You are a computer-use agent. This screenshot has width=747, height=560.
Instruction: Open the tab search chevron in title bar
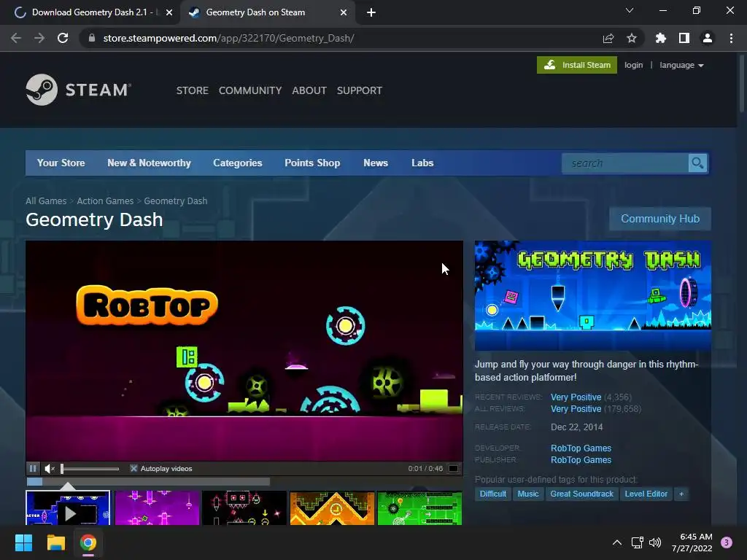(x=630, y=10)
